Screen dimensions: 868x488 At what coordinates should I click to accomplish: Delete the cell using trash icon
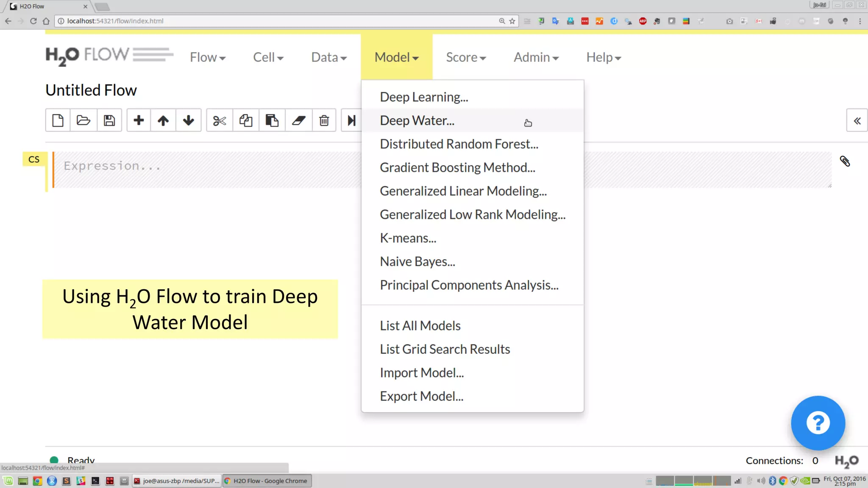tap(324, 121)
